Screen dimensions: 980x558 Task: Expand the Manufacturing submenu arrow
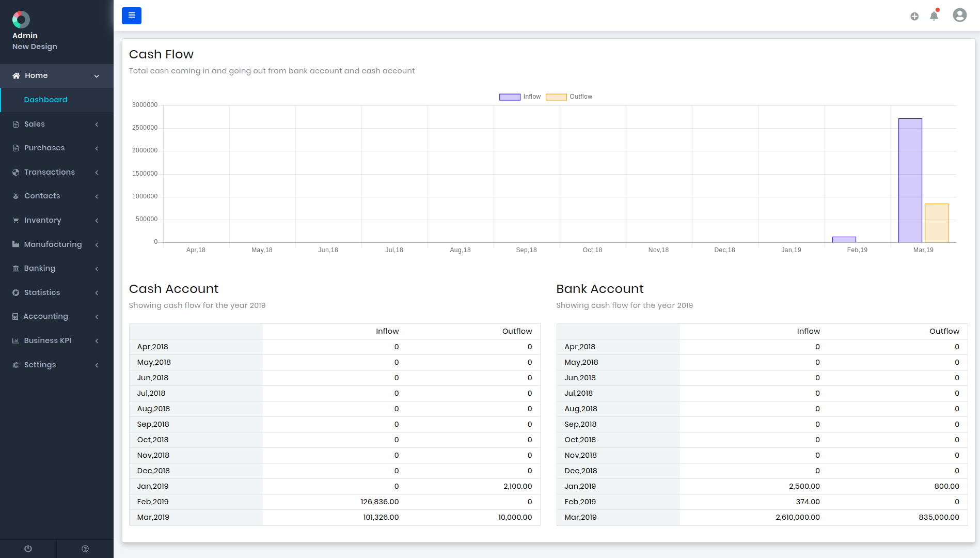[97, 245]
